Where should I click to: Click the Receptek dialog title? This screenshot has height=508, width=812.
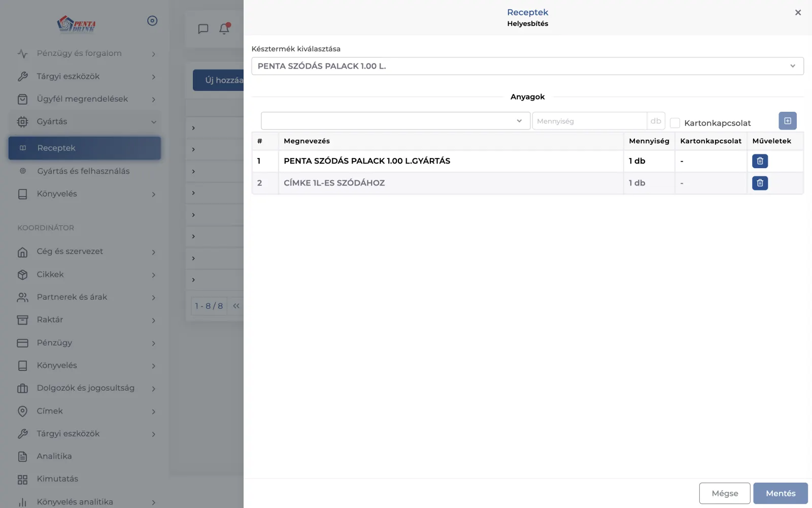click(x=527, y=12)
